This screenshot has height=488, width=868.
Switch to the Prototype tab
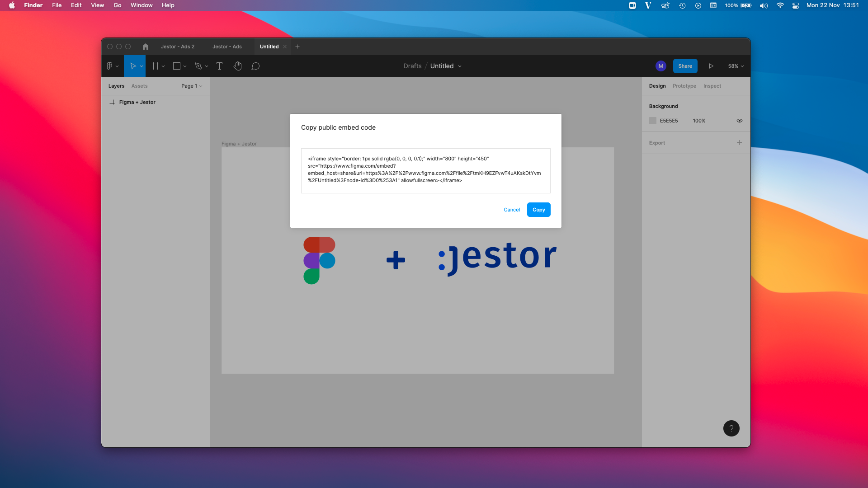click(x=684, y=86)
